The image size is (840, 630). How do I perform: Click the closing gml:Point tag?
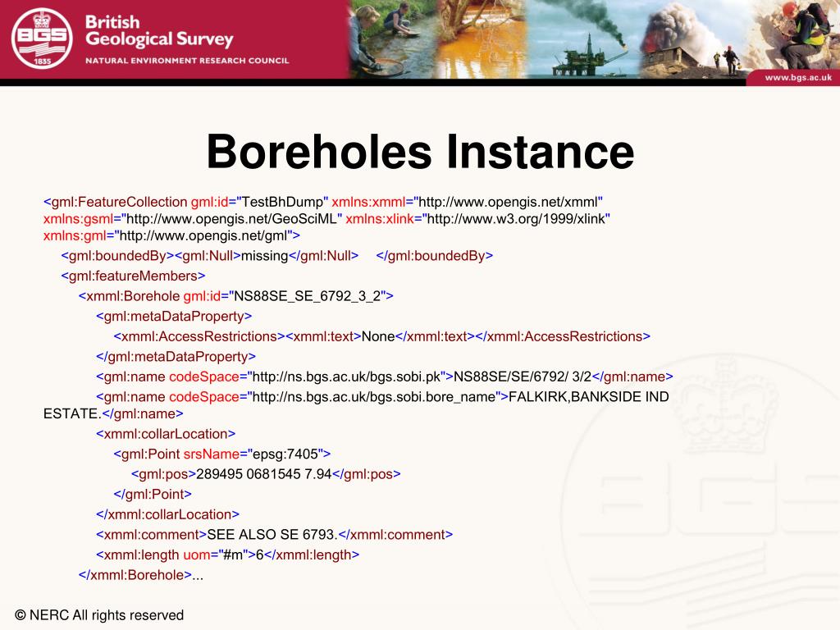pos(153,495)
